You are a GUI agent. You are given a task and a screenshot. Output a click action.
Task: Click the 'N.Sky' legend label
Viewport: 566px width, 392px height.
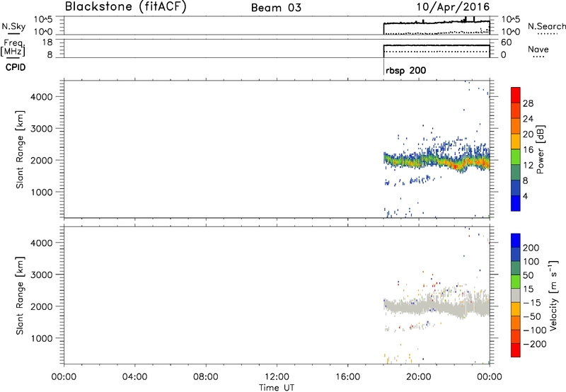[x=13, y=26]
